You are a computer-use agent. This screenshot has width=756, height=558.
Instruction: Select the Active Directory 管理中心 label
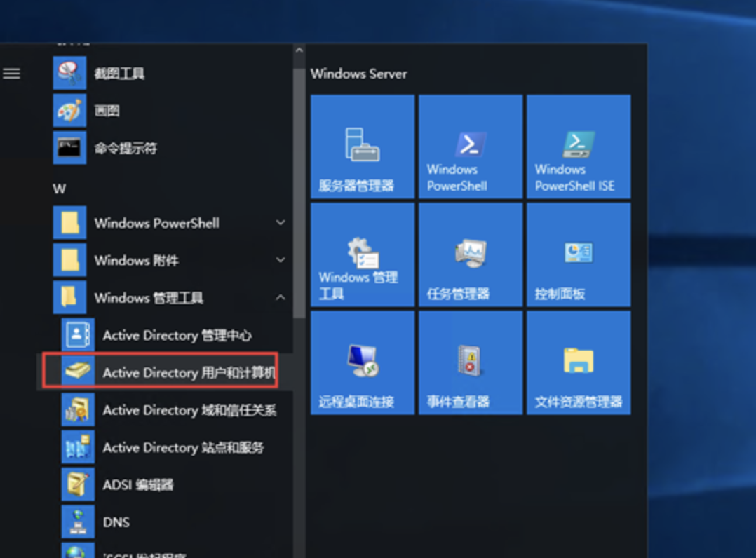[x=177, y=335]
